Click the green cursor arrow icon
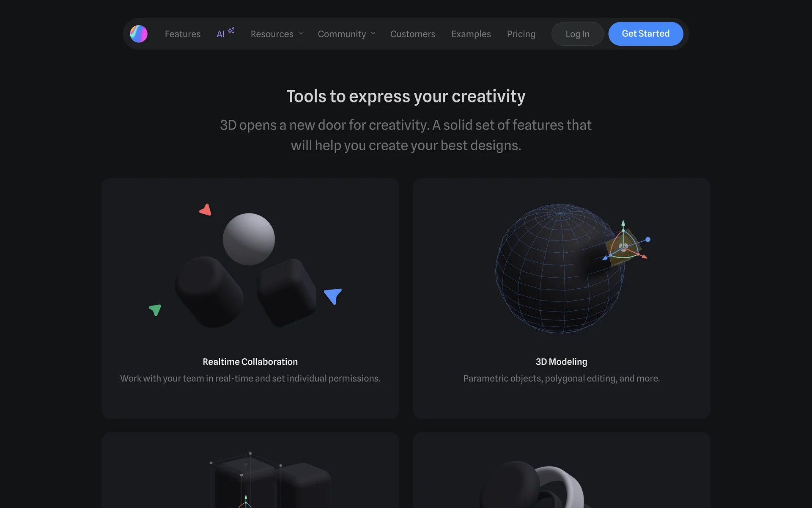 coord(155,310)
